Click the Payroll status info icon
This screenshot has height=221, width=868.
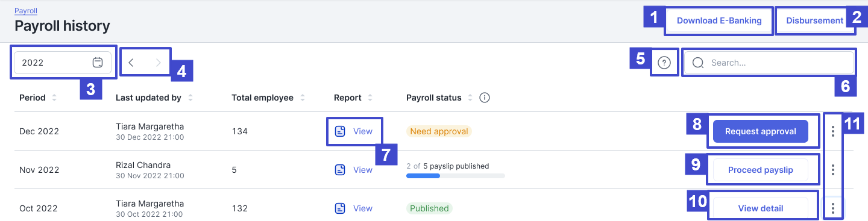coord(484,98)
